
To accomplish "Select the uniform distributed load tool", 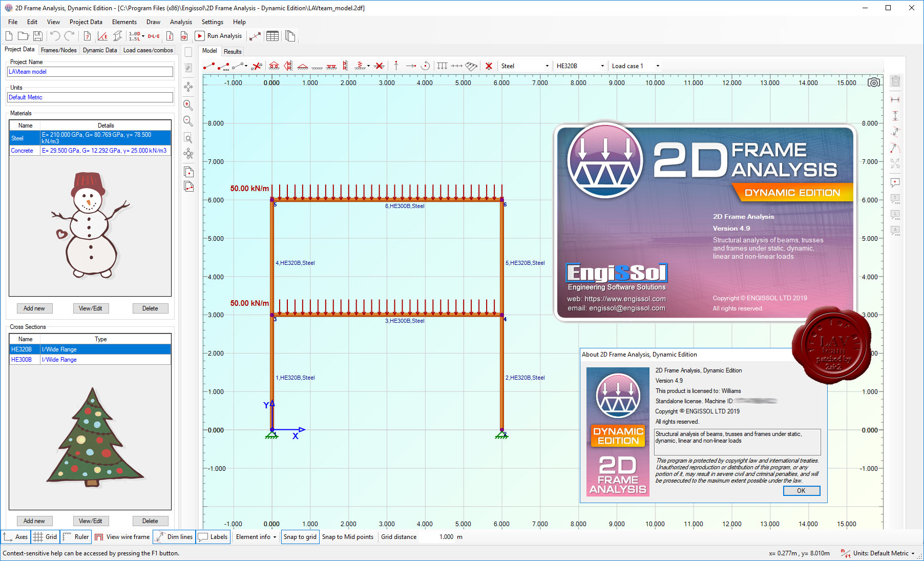I will (x=442, y=66).
